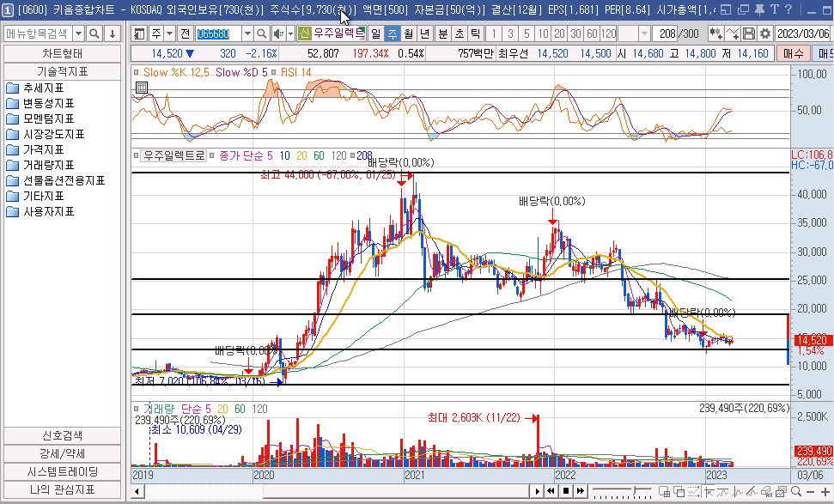
Task: Expand the 모멘텀지표 folder
Action: [40, 118]
